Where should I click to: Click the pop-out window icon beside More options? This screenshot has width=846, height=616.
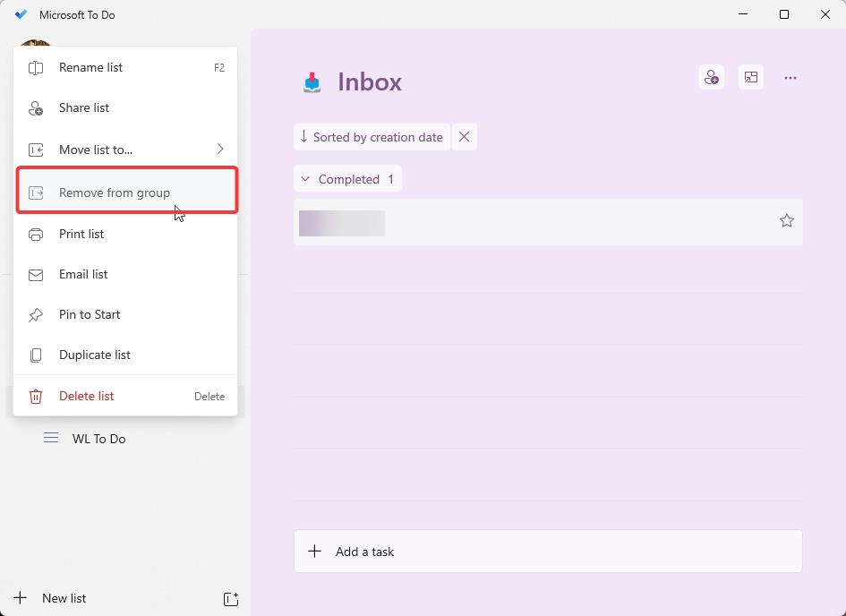coord(751,77)
